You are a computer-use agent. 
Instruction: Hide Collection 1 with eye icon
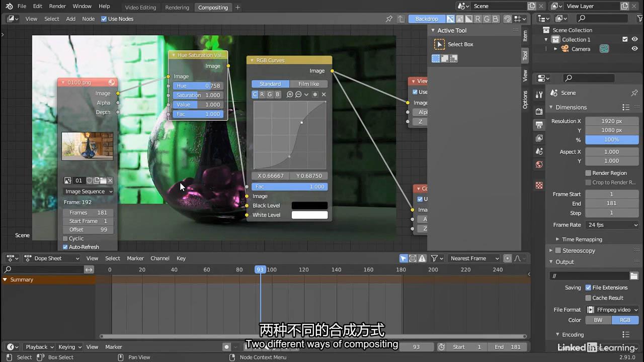634,39
